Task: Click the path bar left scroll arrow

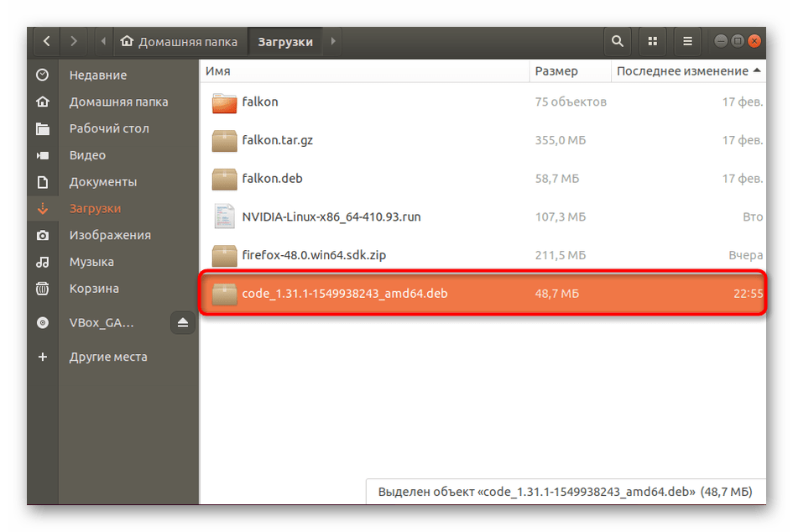Action: click(x=104, y=41)
